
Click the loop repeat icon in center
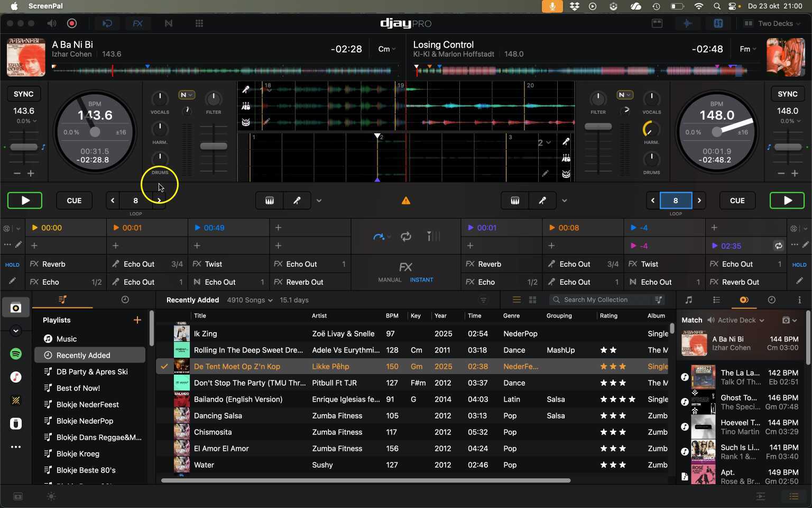(x=406, y=237)
